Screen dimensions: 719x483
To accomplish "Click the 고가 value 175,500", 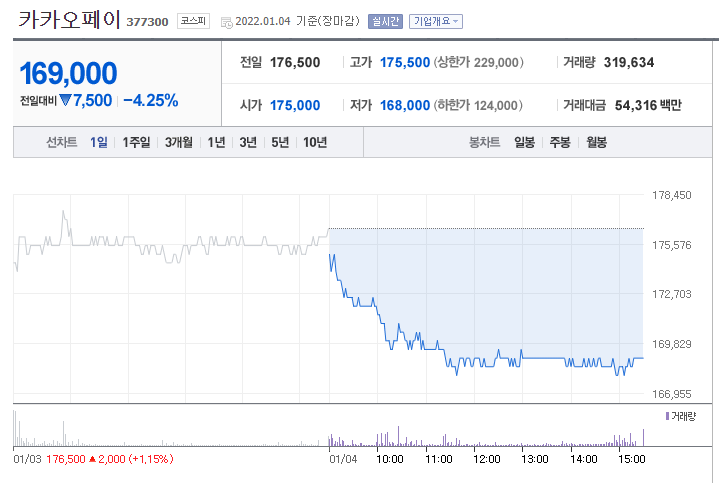I will 405,62.
